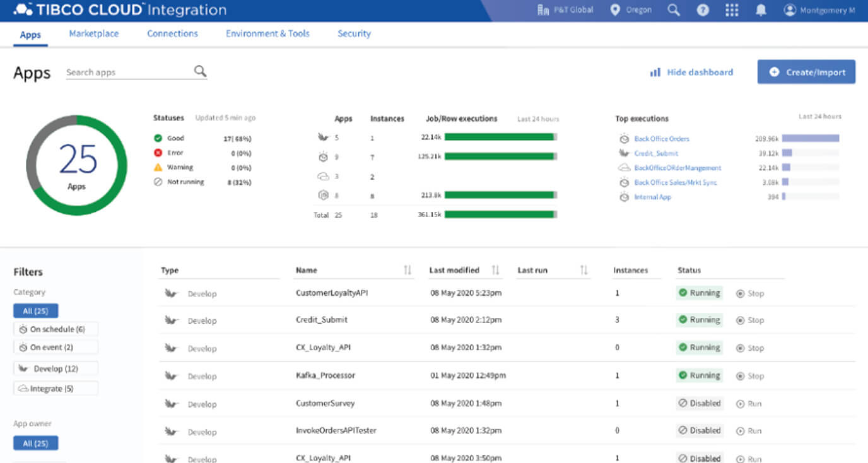Click the 01 May 2020 12:49pm date cell
Screen dimensions: 868x463
point(468,375)
